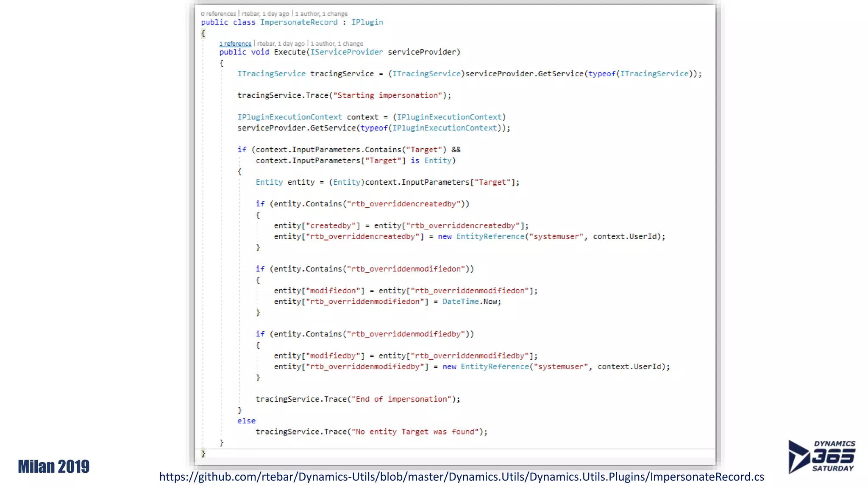
Task: Click the else keyword
Action: (x=246, y=421)
